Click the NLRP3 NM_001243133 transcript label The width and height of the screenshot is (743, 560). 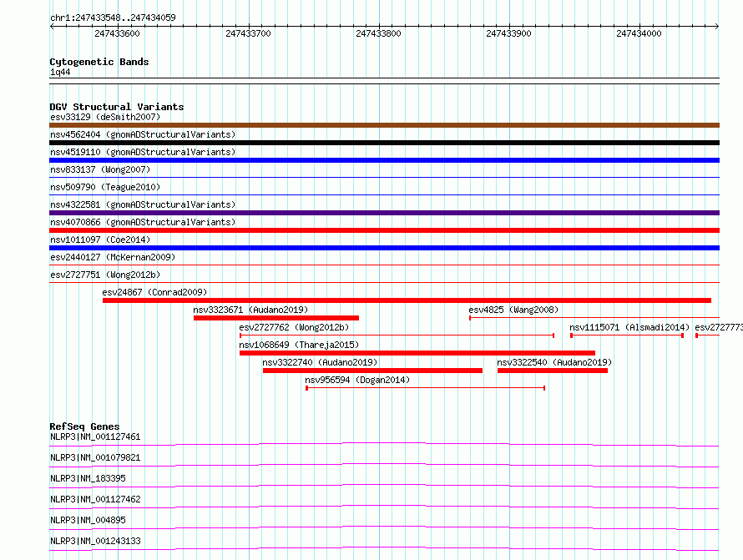[x=95, y=541]
